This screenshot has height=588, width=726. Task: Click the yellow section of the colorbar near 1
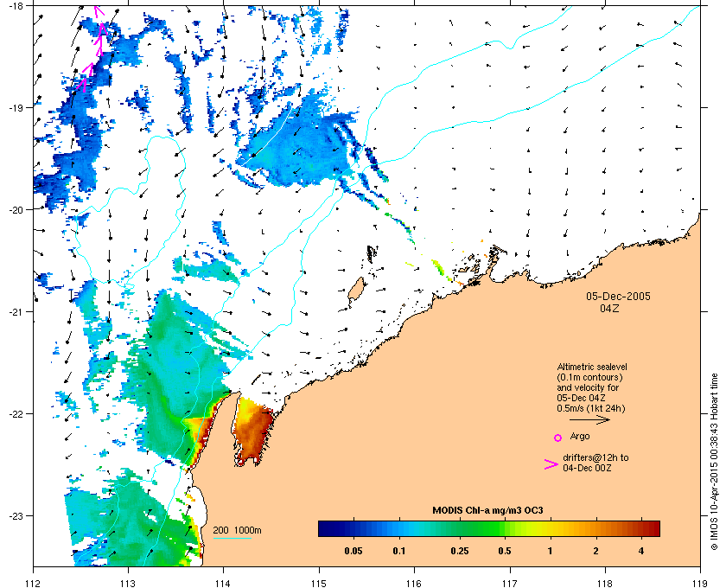pos(549,528)
